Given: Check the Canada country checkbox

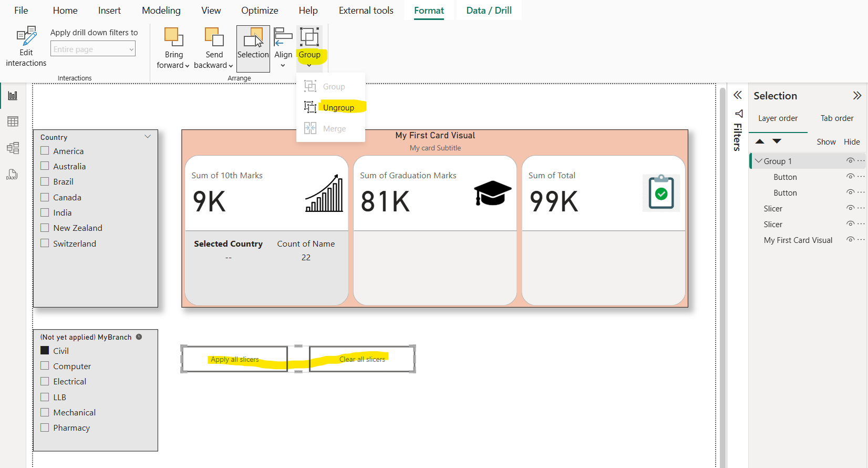Looking at the screenshot, I should click(x=45, y=197).
